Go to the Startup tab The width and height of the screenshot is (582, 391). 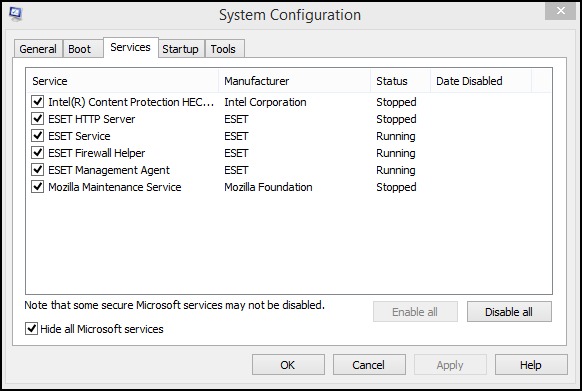[x=181, y=49]
